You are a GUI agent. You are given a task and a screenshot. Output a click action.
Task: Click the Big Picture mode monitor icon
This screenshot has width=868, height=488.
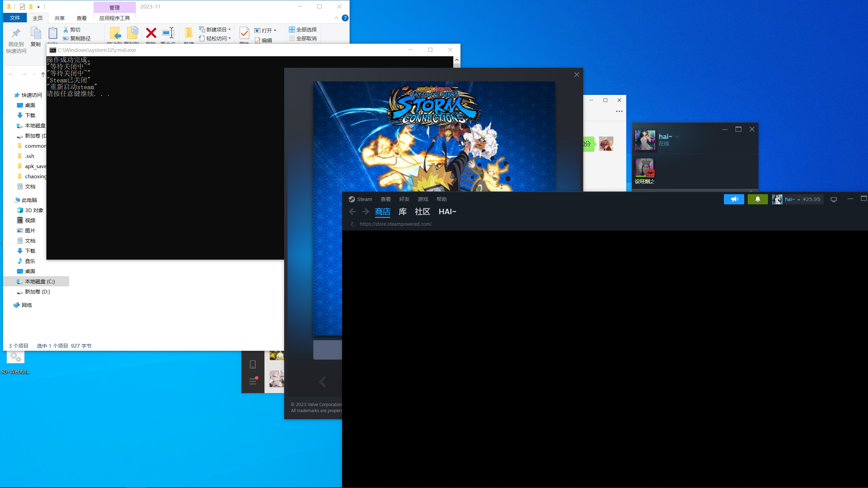(834, 200)
